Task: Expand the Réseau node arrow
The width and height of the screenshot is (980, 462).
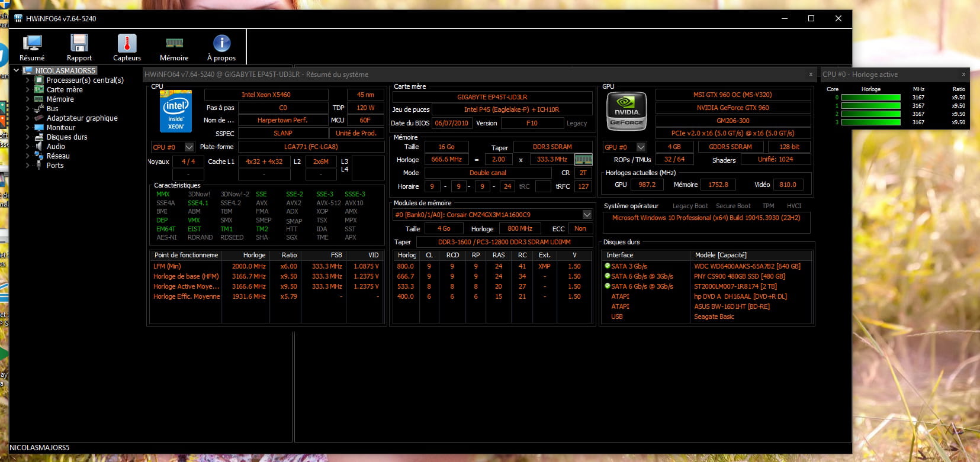Action: pyautogui.click(x=27, y=156)
